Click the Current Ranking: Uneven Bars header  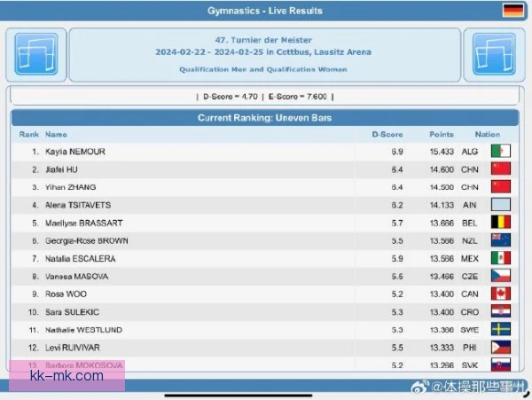(x=264, y=118)
